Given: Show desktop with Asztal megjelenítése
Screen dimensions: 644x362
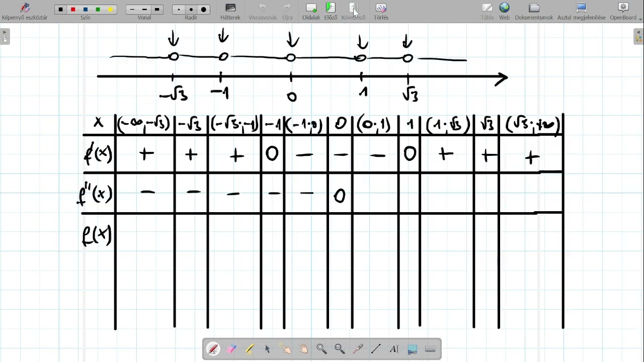Looking at the screenshot, I should point(581,11).
